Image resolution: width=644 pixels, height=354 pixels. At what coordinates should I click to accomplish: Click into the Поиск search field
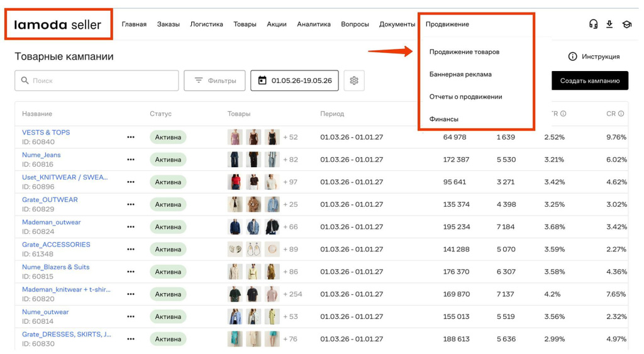pos(96,80)
